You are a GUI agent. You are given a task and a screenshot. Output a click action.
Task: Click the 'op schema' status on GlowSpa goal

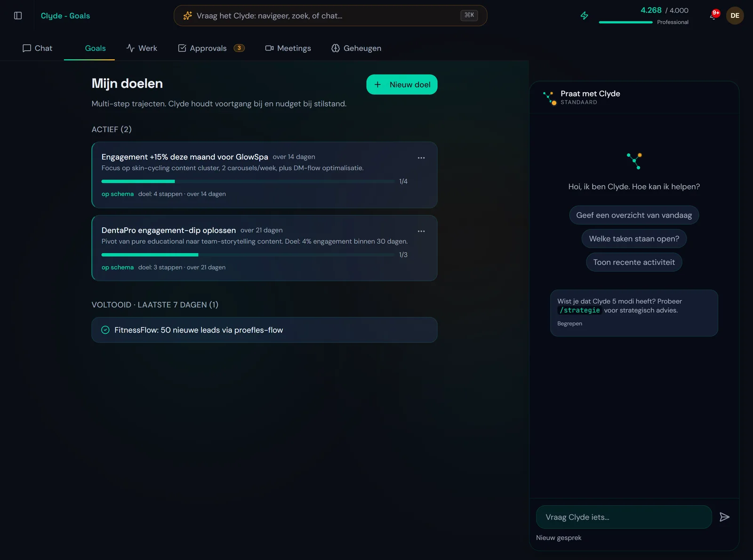point(118,194)
